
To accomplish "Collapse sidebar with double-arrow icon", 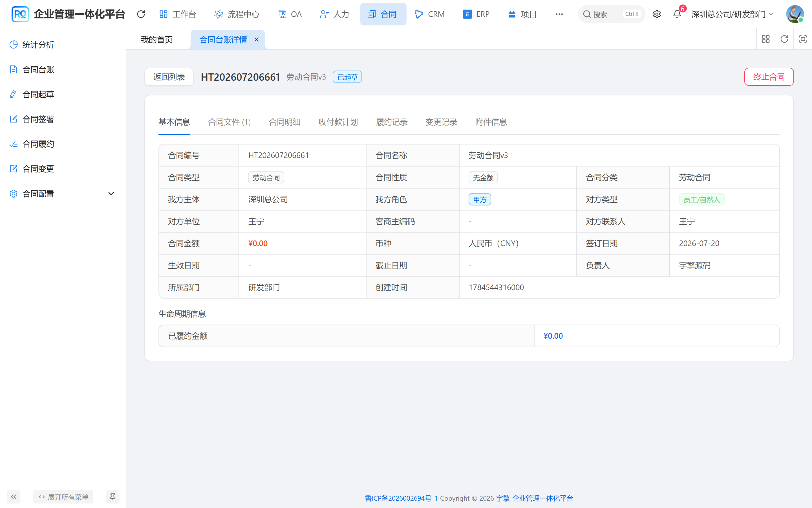I will click(x=14, y=497).
